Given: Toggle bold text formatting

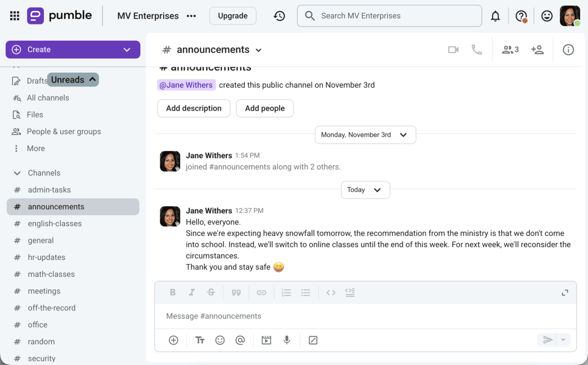Looking at the screenshot, I should coord(172,292).
